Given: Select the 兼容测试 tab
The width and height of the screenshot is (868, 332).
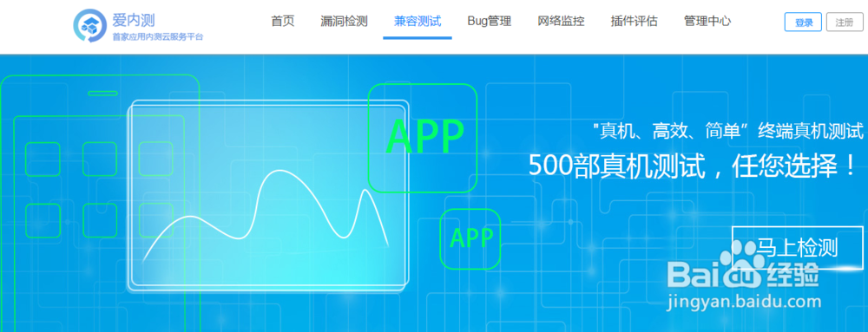Looking at the screenshot, I should [418, 22].
